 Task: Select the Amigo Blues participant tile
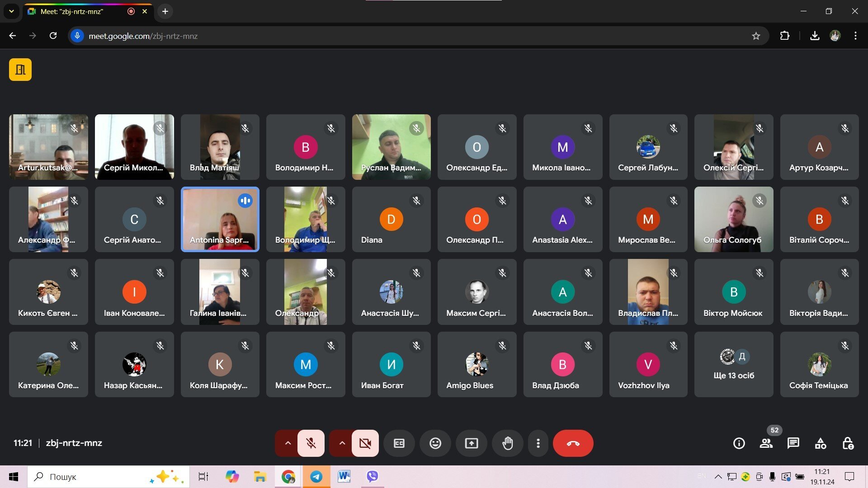pos(477,365)
